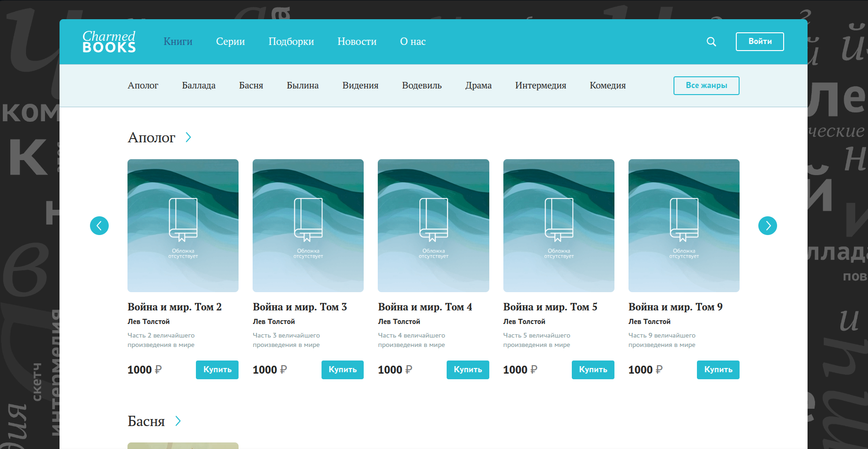The height and width of the screenshot is (449, 868).
Task: Click the Аполог section heading
Action: 151,138
